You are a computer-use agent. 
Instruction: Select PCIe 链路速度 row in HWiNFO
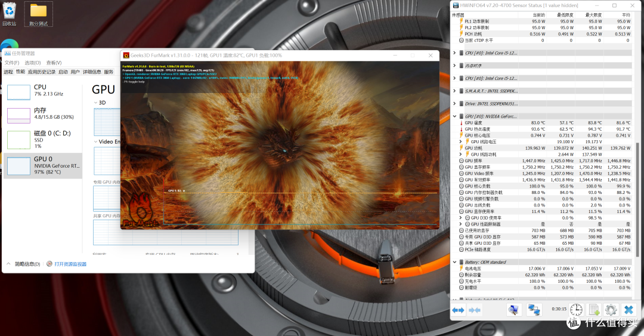541,249
